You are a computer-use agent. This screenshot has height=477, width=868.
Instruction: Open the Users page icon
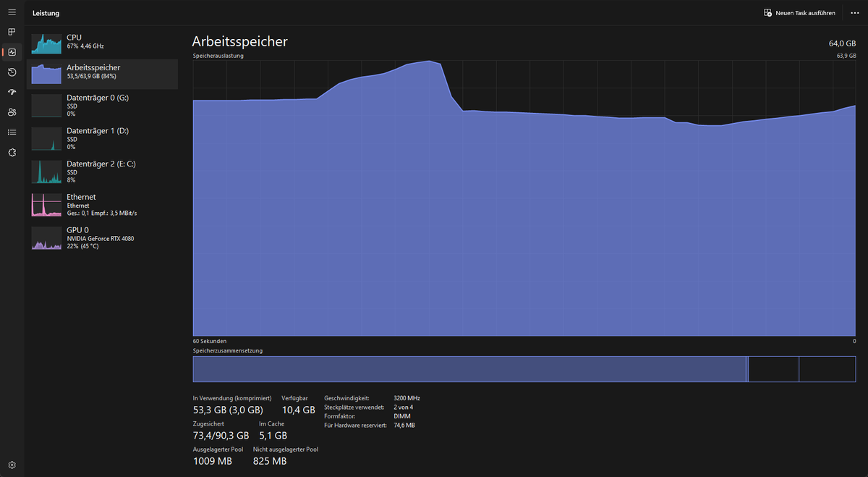pyautogui.click(x=12, y=112)
